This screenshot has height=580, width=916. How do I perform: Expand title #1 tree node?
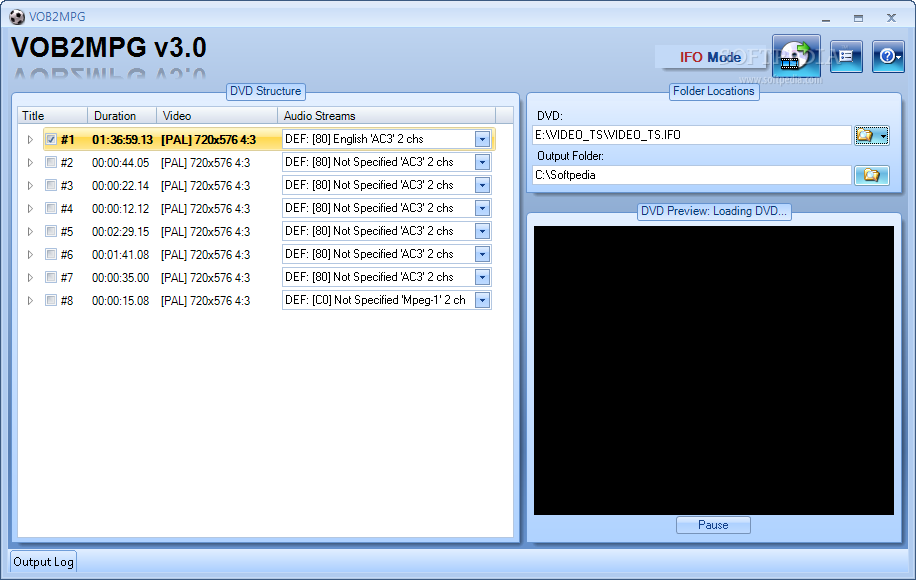30,140
